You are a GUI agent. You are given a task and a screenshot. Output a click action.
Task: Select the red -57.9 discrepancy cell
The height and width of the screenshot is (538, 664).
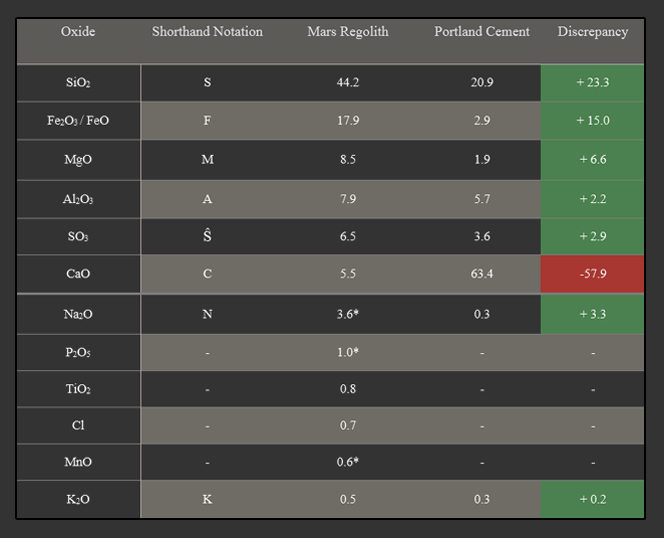(x=592, y=274)
